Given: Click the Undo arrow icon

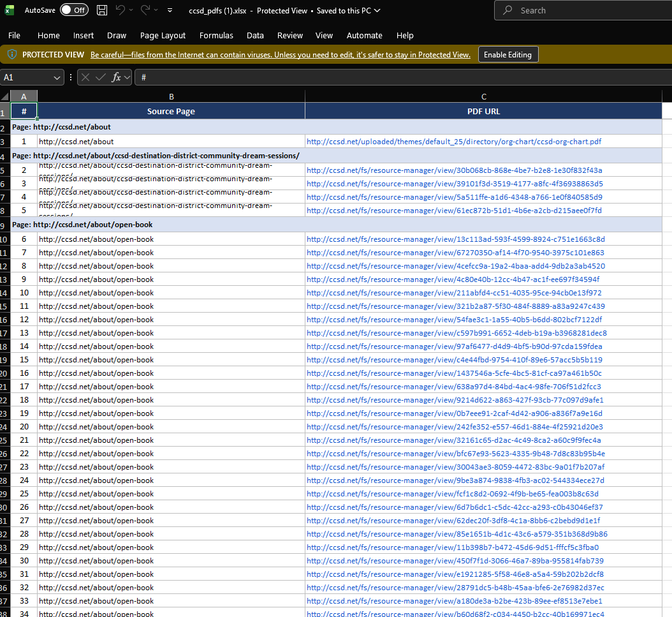Looking at the screenshot, I should point(121,10).
